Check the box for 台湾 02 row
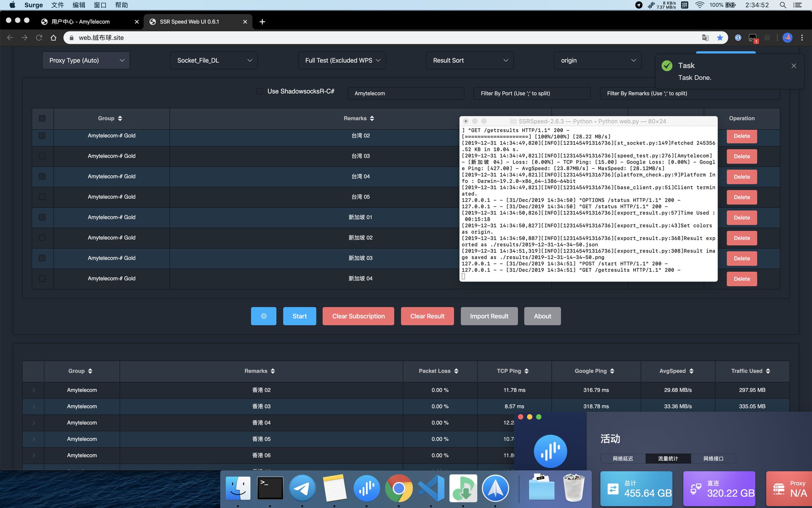 click(42, 136)
